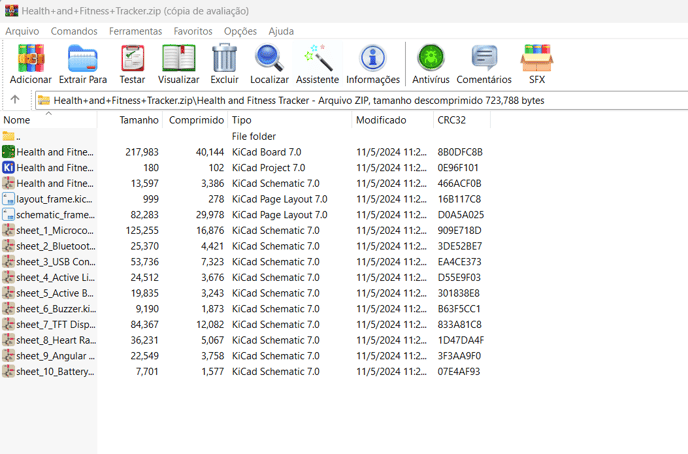Screen dimensions: 688x454
Task: Click the SFX archive box icon
Action: [x=537, y=57]
